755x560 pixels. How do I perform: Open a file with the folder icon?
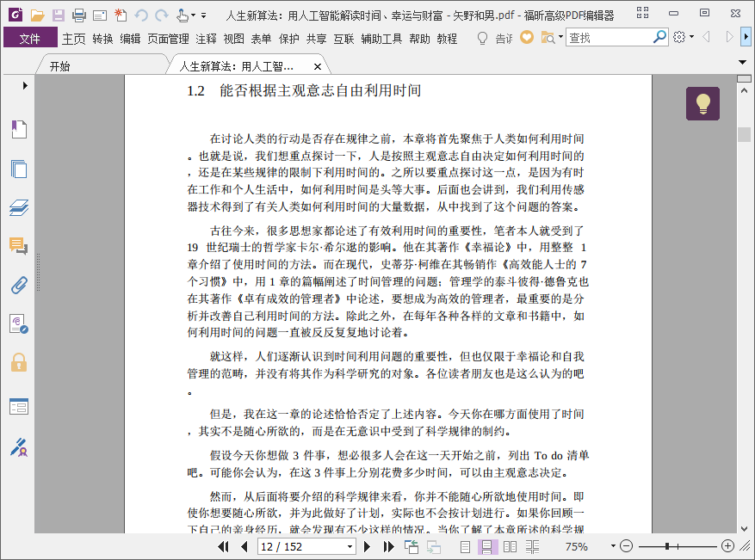point(37,15)
